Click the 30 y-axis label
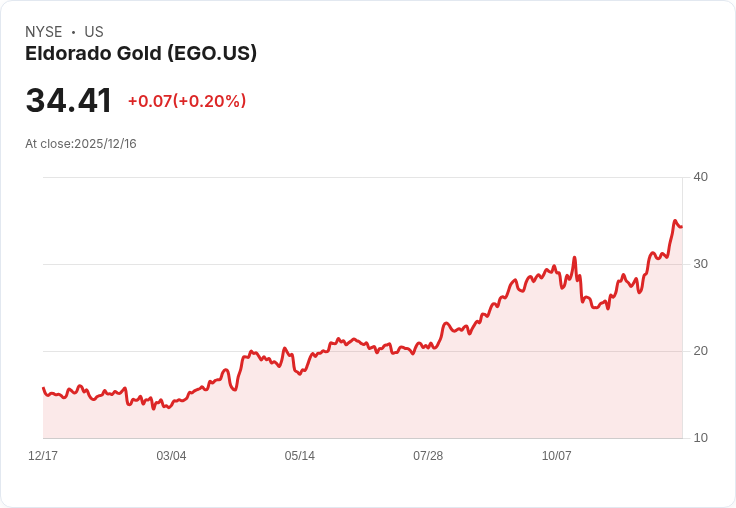Viewport: 736px width, 508px height. (x=700, y=264)
